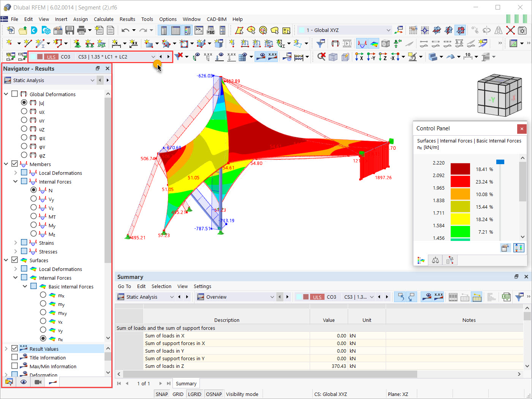Click the Print icon in the toolbar

pyautogui.click(x=81, y=30)
